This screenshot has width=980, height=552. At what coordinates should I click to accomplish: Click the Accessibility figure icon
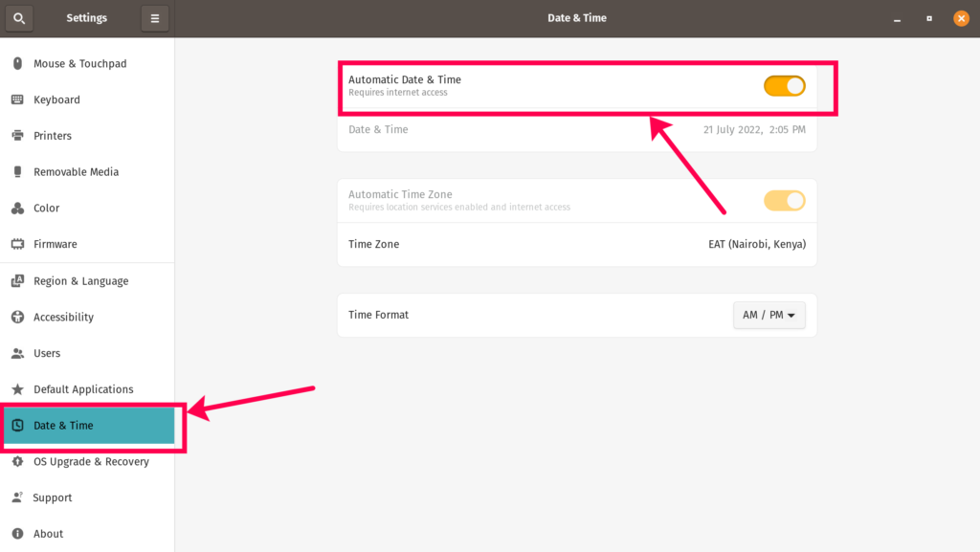click(17, 317)
